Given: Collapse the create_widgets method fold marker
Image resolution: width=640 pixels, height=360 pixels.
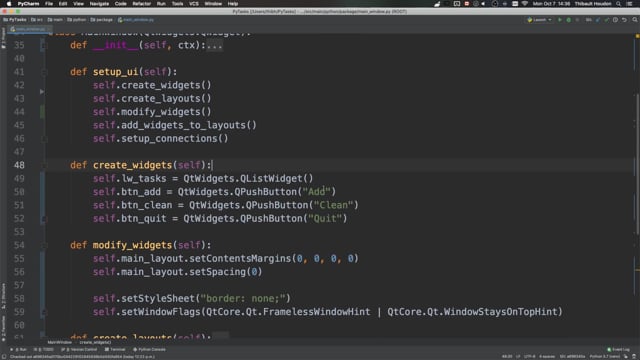Looking at the screenshot, I should 44,165.
